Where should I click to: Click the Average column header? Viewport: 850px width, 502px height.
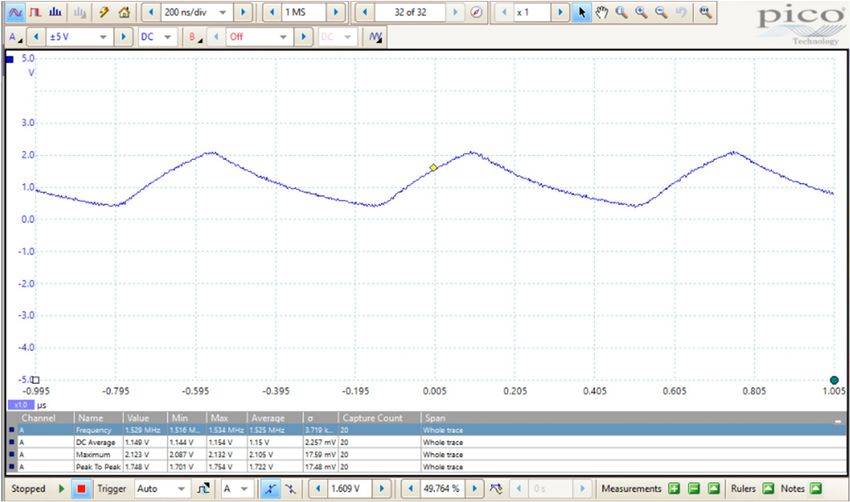pos(274,418)
